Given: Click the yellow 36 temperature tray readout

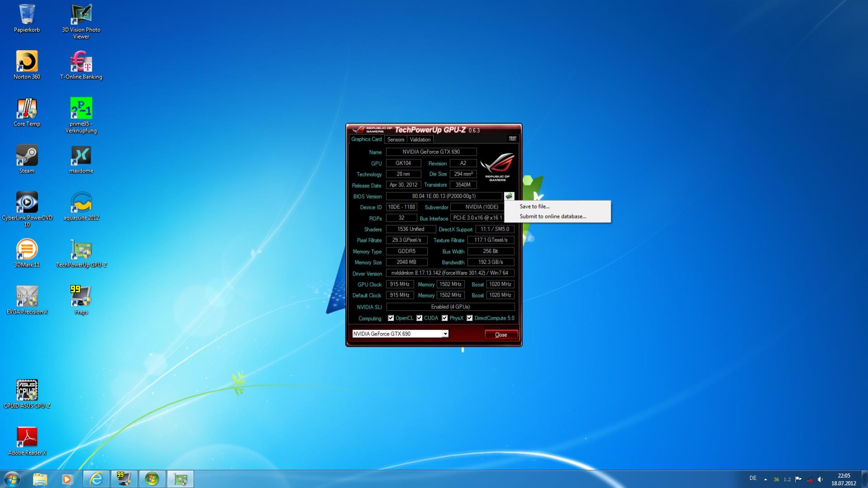Looking at the screenshot, I should [776, 479].
